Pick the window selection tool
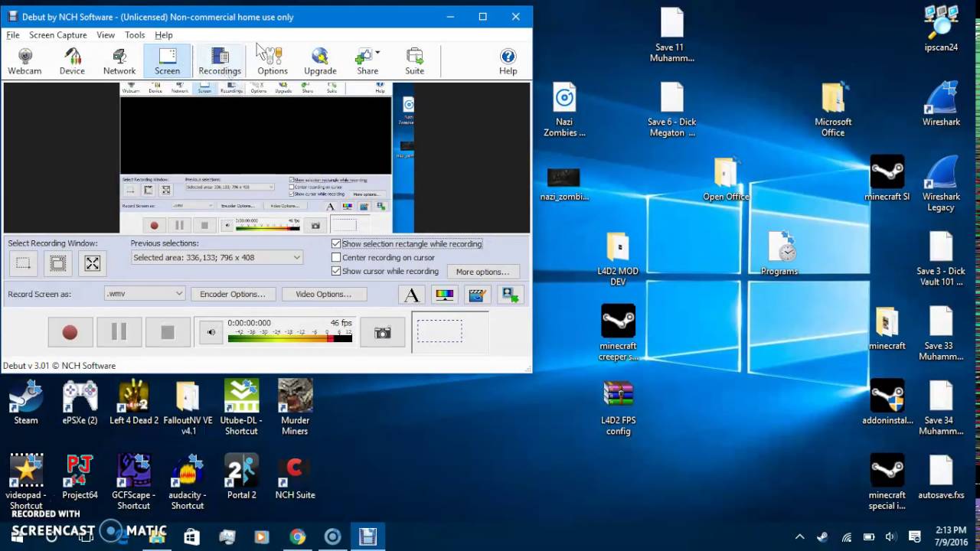 [57, 263]
